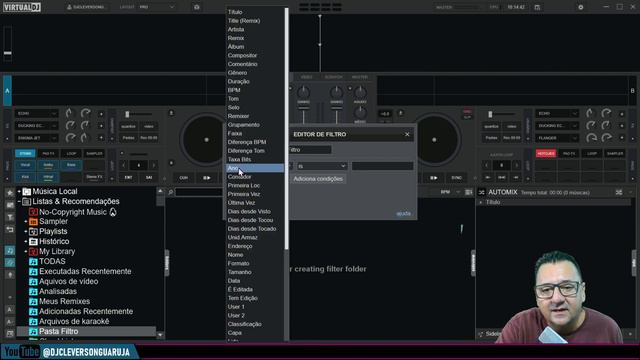
Task: Click the orange Sampler folder icon
Action: click(33, 222)
